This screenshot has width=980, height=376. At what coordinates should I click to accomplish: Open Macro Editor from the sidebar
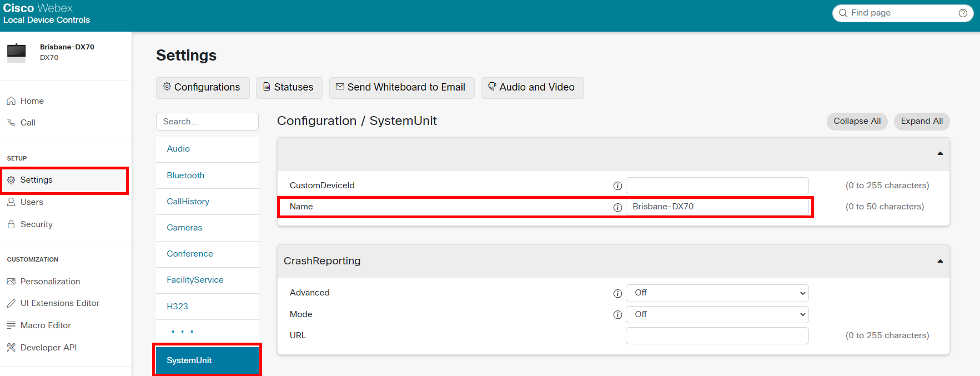pyautogui.click(x=45, y=325)
